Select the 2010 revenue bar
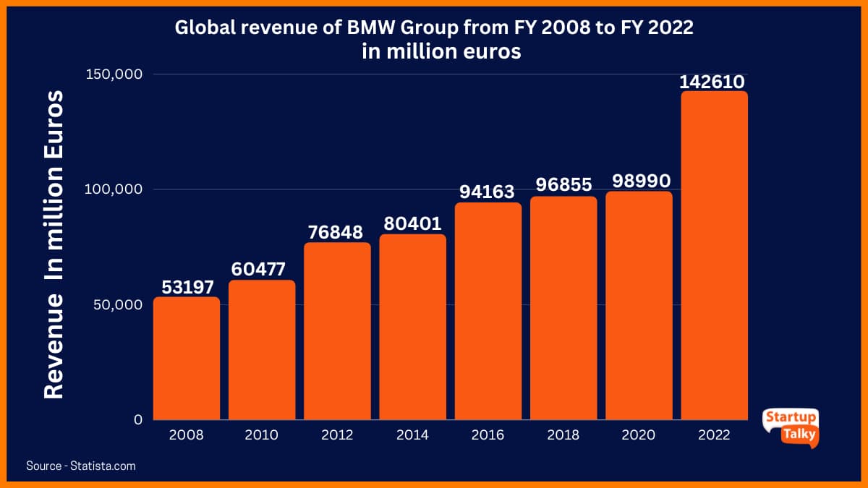 coord(262,350)
